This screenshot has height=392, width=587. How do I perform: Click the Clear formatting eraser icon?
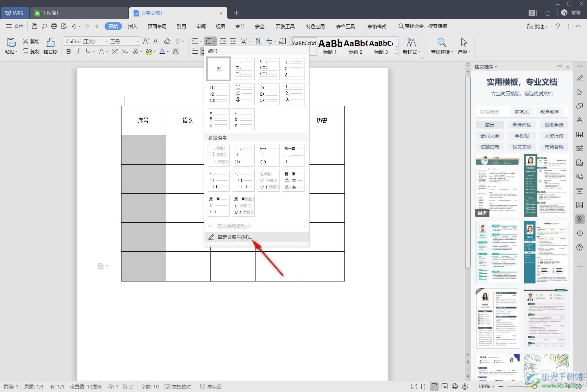(x=167, y=41)
